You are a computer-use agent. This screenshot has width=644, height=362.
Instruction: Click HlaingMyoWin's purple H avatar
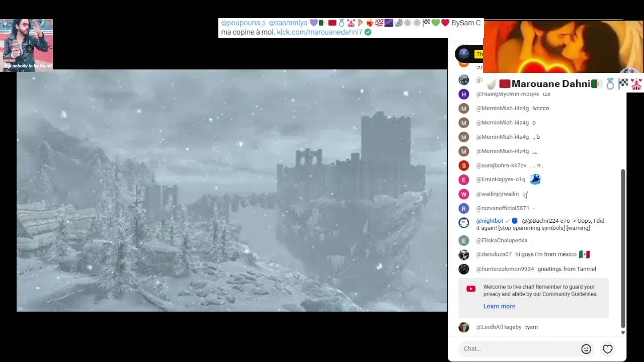coord(464,94)
